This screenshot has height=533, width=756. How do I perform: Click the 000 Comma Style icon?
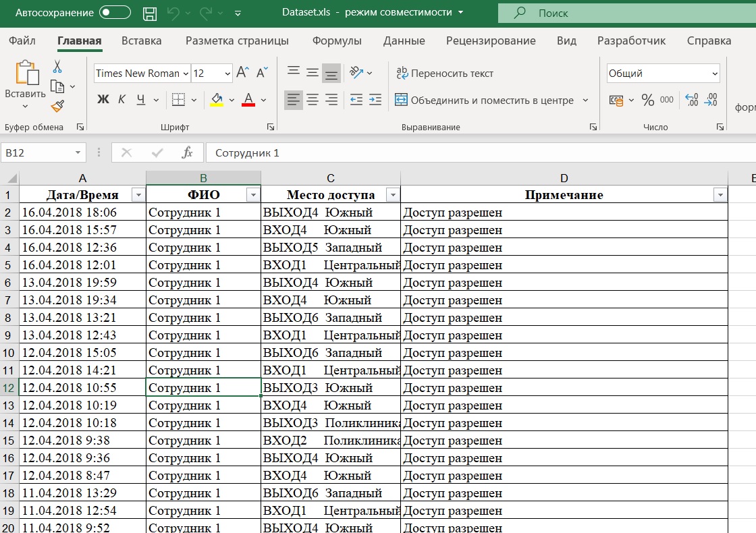click(667, 101)
